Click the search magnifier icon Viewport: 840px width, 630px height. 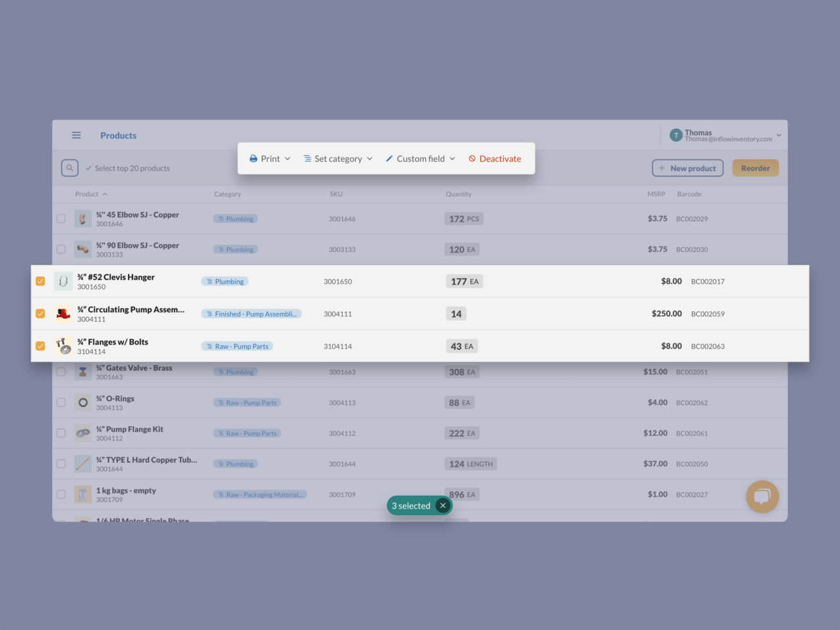pos(70,167)
